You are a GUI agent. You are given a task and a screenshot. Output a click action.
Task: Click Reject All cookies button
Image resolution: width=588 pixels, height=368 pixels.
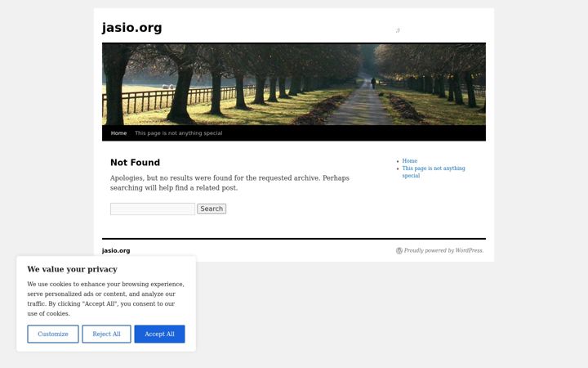(x=106, y=334)
